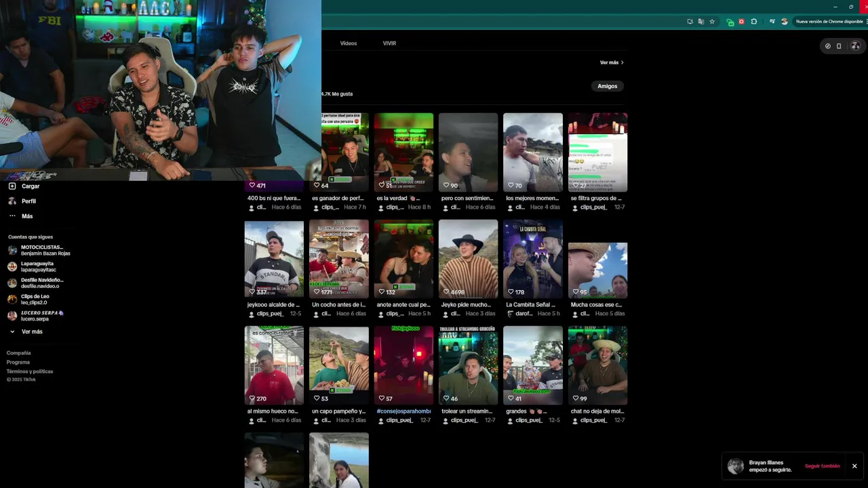The height and width of the screenshot is (488, 868).
Task: Click the compass icon in TikTok top-right pill
Action: [x=828, y=46]
